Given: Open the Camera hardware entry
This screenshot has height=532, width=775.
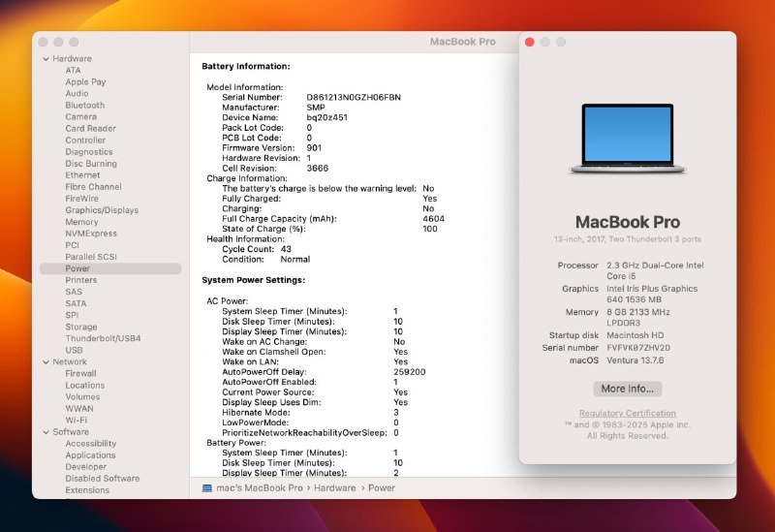Looking at the screenshot, I should click(x=81, y=116).
